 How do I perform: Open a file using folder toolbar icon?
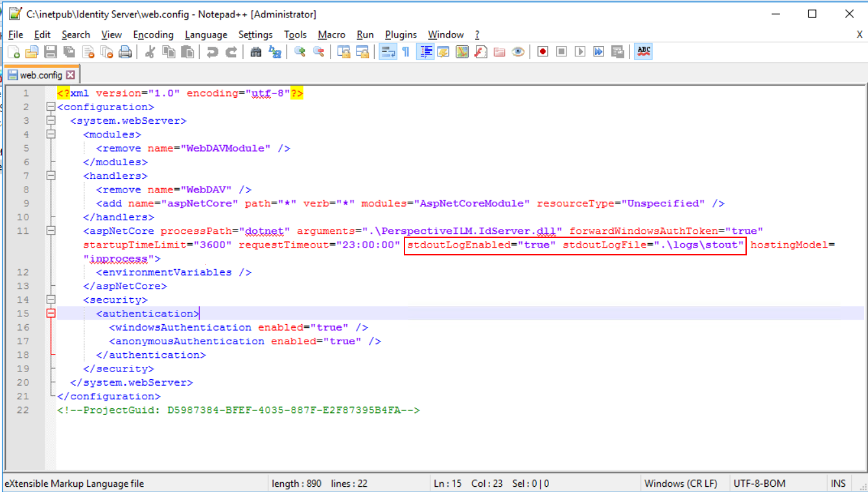32,53
